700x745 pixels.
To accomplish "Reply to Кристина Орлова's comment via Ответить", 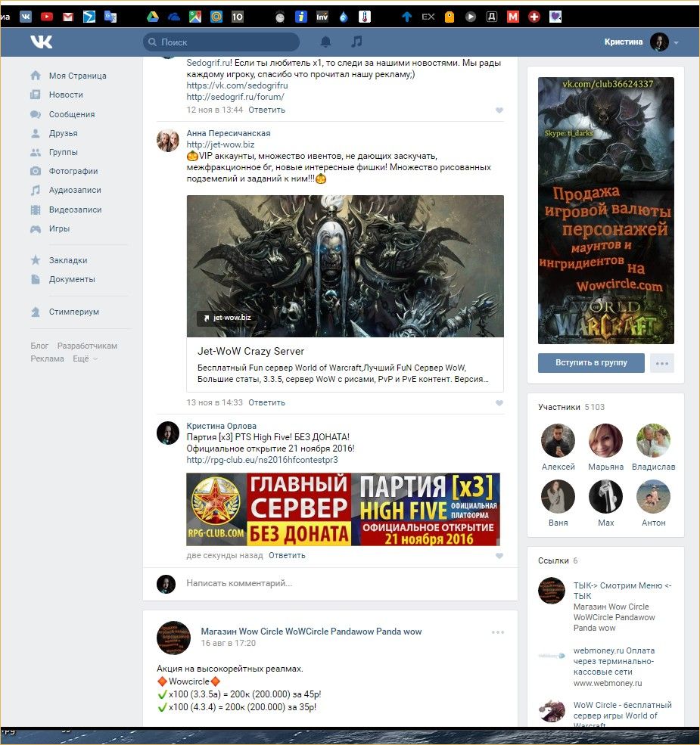I will tap(287, 555).
